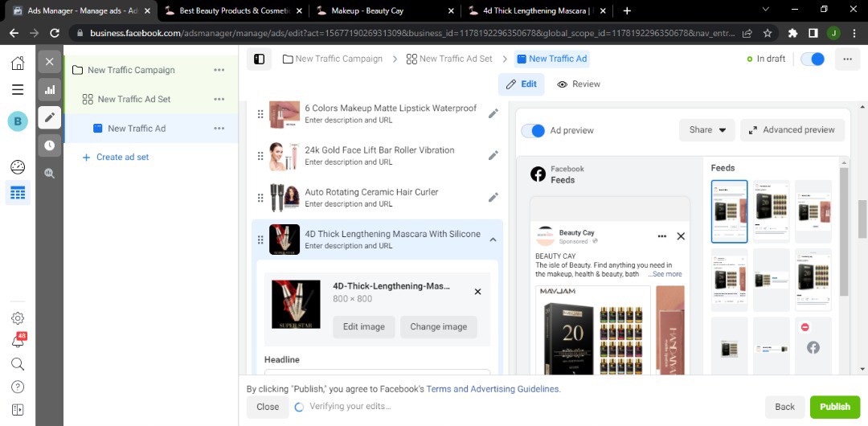
Task: Open the history clock icon
Action: 49,145
